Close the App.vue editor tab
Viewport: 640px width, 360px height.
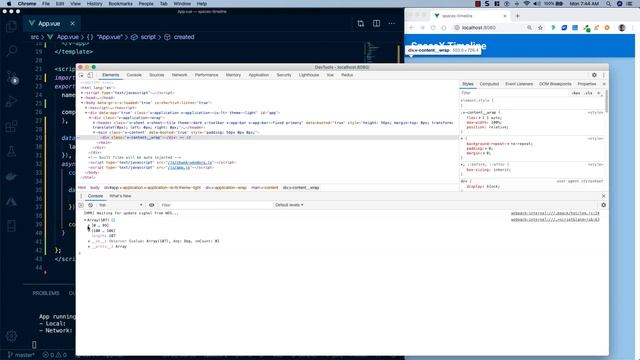[x=72, y=24]
